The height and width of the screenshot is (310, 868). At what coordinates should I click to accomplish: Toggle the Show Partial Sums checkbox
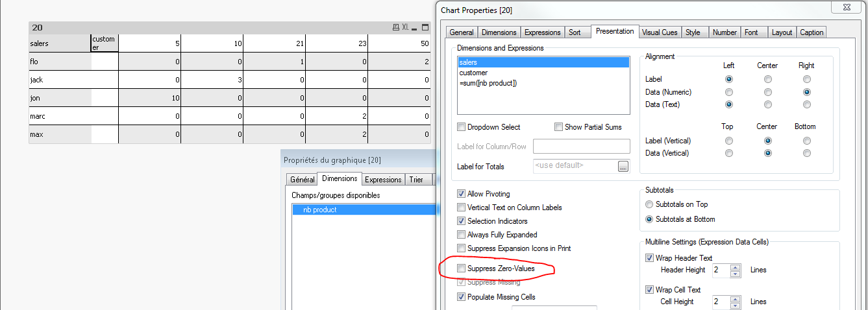[559, 127]
